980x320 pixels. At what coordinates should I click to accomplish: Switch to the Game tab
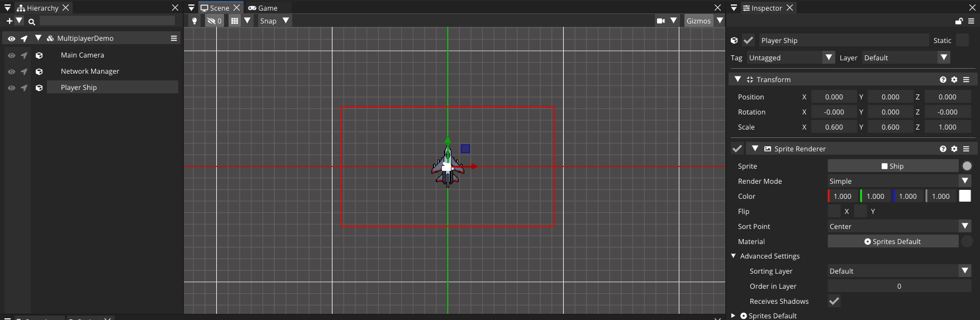click(263, 8)
